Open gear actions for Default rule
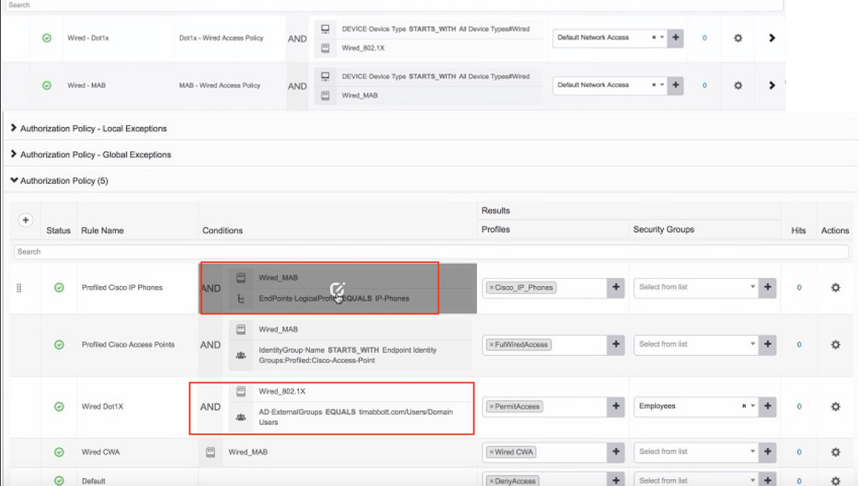 tap(835, 481)
